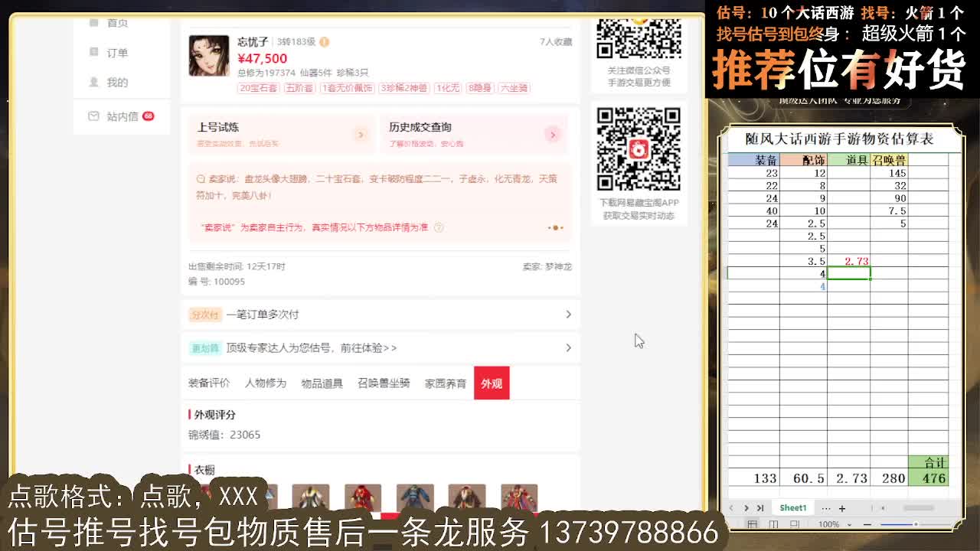Open the 我的 profile icon
This screenshot has width=980, height=551.
[92, 83]
